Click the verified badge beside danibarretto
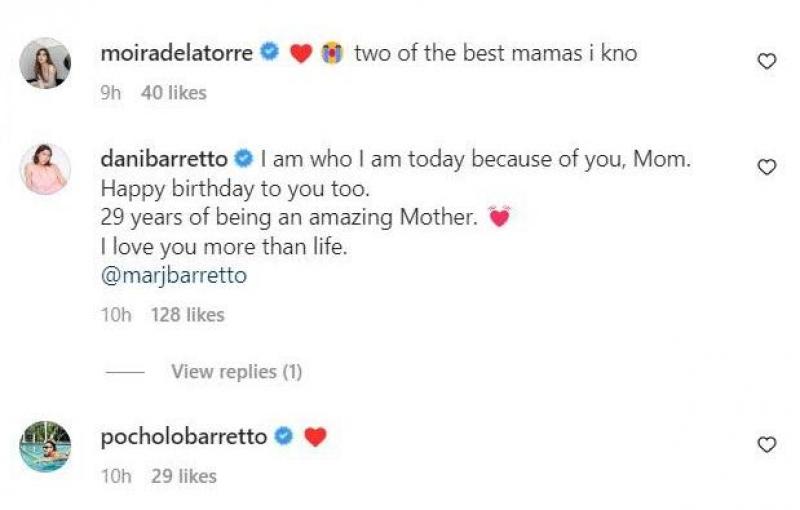Image resolution: width=800 pixels, height=510 pixels. [242, 159]
